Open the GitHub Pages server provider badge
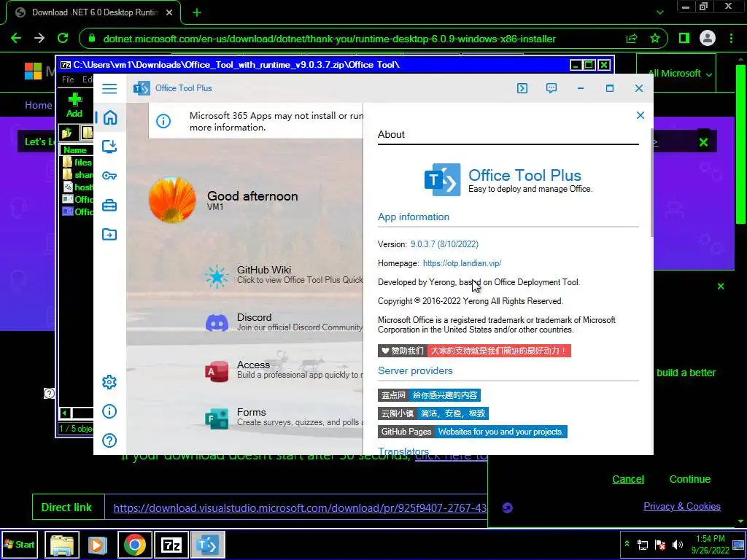This screenshot has height=560, width=747. pos(473,432)
